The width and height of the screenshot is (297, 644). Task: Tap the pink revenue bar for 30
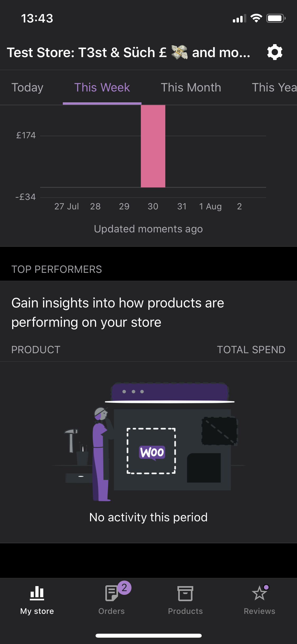pos(153,146)
